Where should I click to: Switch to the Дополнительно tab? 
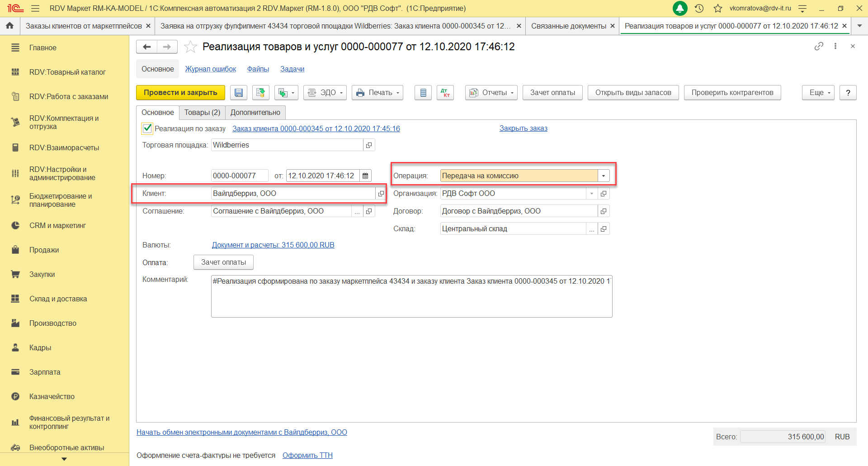click(255, 112)
